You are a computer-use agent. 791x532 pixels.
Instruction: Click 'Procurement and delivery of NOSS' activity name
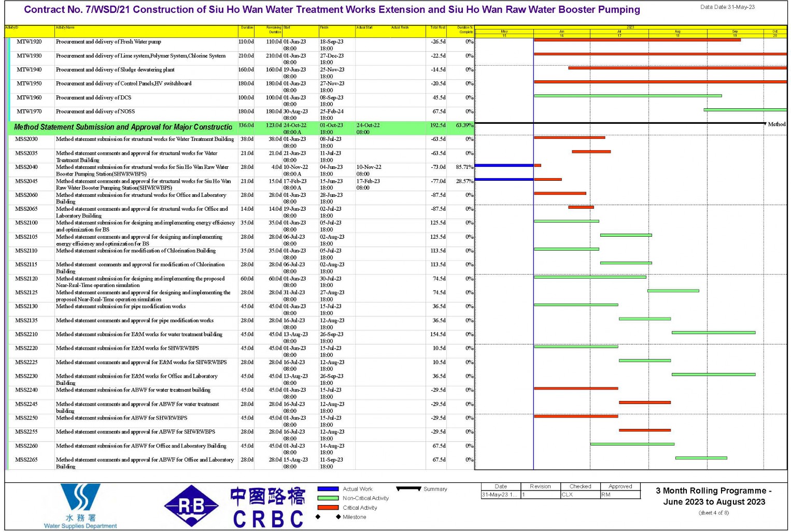tap(95, 112)
